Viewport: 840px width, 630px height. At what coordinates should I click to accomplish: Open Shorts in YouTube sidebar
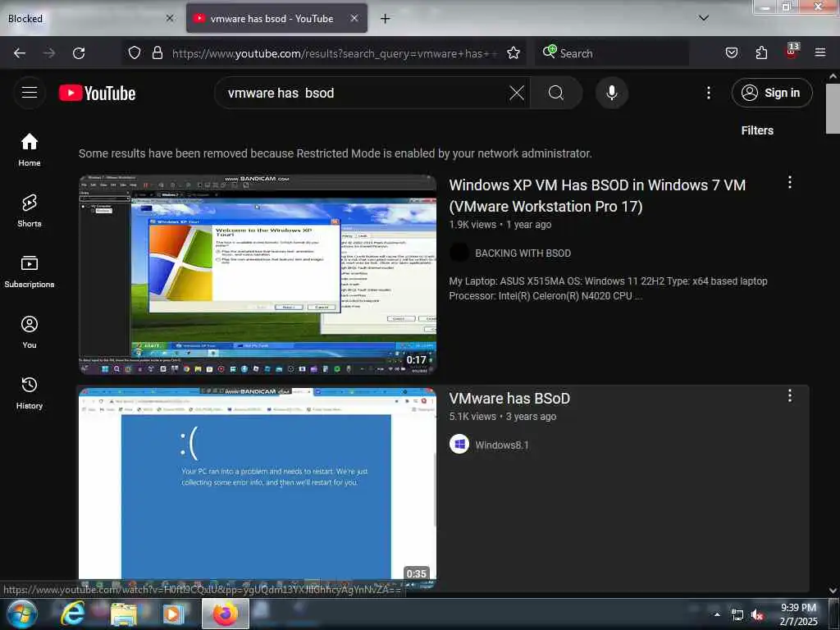pyautogui.click(x=30, y=211)
